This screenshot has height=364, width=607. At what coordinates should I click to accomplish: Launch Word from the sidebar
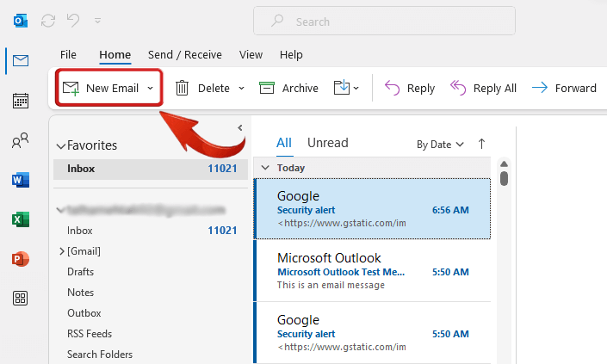click(21, 180)
